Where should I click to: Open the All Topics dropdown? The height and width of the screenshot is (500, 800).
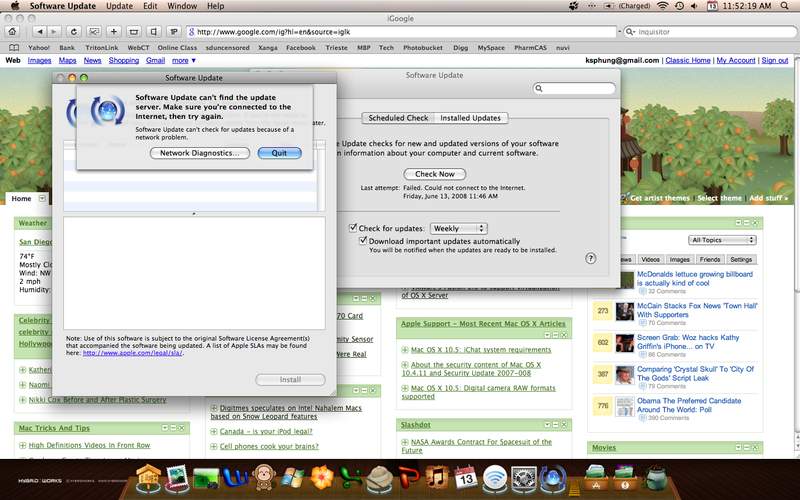click(722, 240)
